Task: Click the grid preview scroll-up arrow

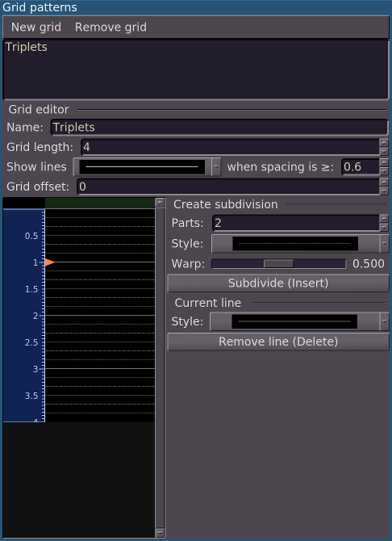Action: (160, 203)
